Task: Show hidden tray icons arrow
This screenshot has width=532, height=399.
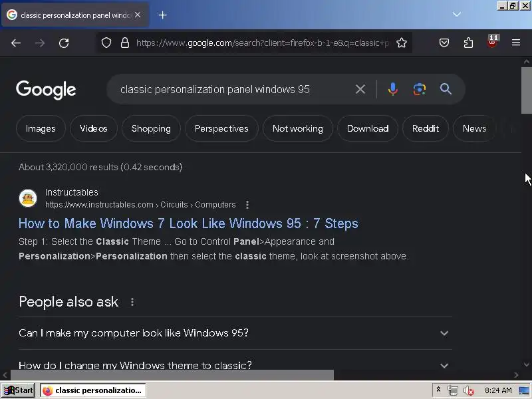Action: [x=439, y=390]
